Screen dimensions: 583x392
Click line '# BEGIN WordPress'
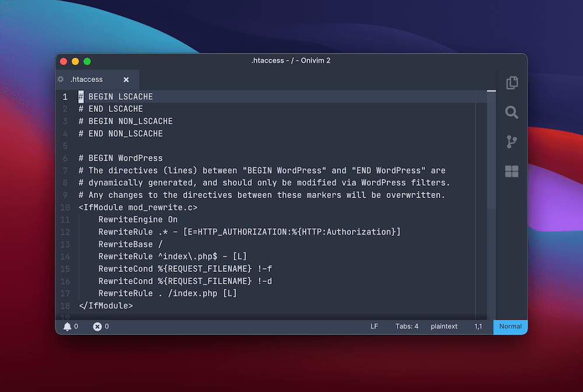click(121, 158)
